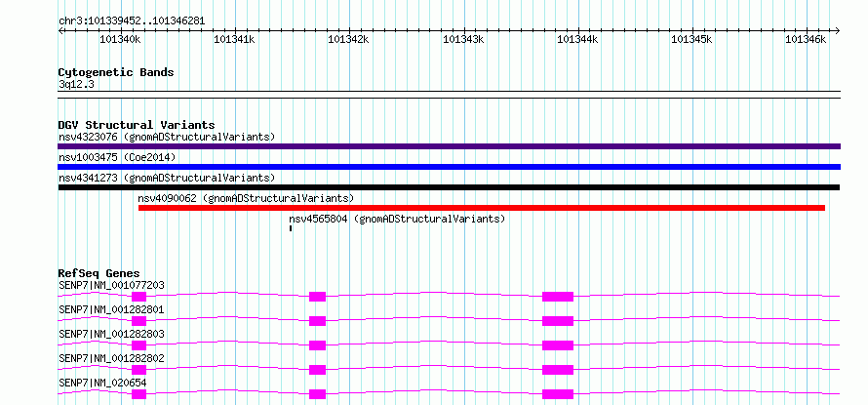
Task: Click the 101342k ruler tick label
Action: pyautogui.click(x=348, y=39)
